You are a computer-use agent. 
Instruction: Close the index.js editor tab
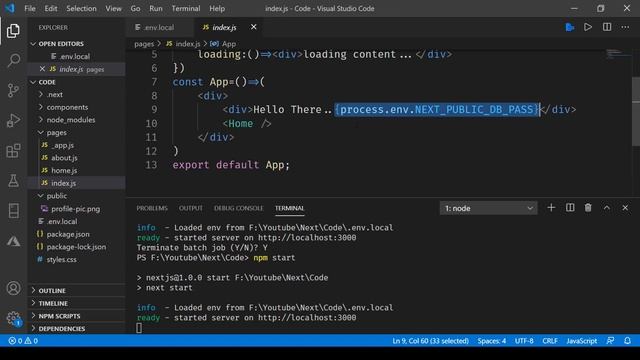coord(253,27)
